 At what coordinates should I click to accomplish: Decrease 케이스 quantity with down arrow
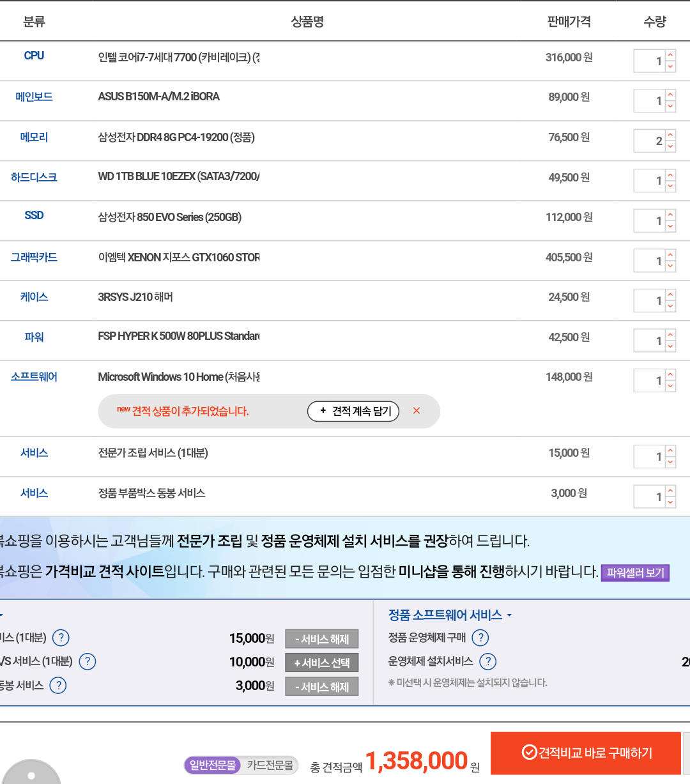[670, 306]
